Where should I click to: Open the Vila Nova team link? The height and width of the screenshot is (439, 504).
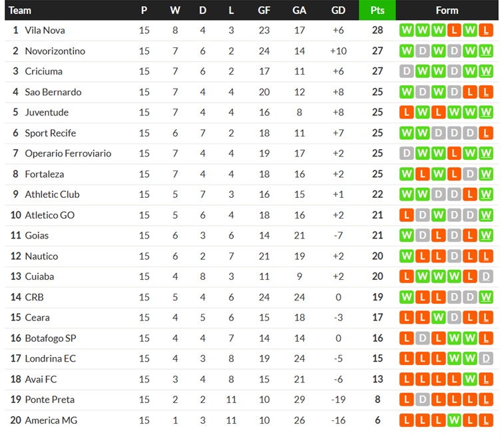45,30
